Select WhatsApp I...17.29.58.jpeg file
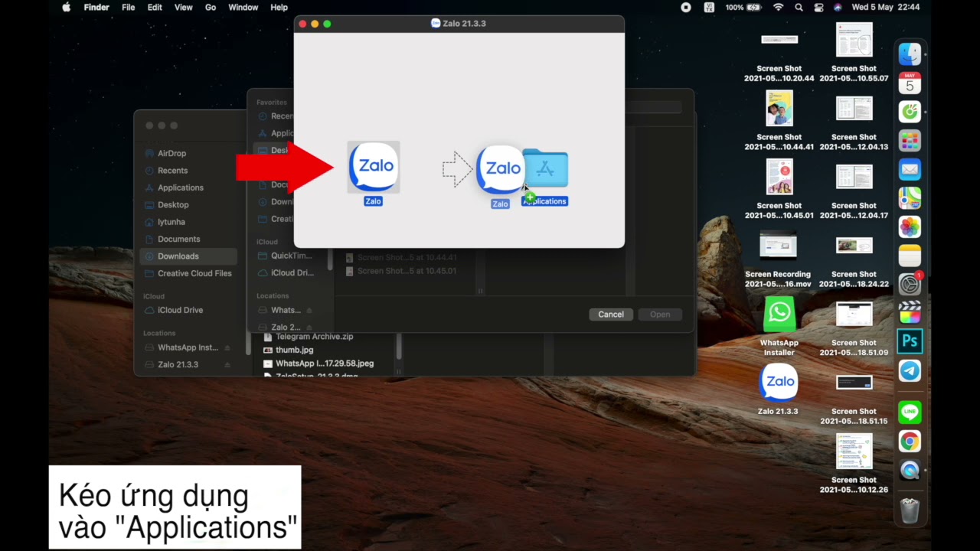This screenshot has width=980, height=551. 325,364
